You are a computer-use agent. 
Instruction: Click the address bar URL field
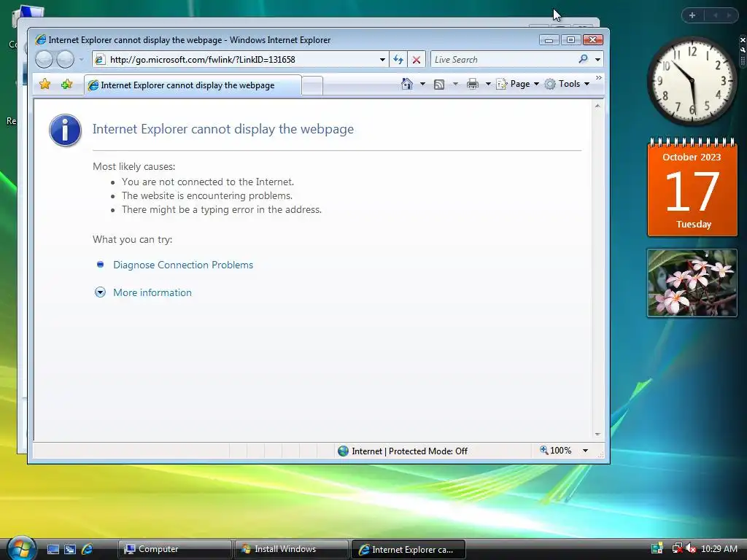click(239, 60)
